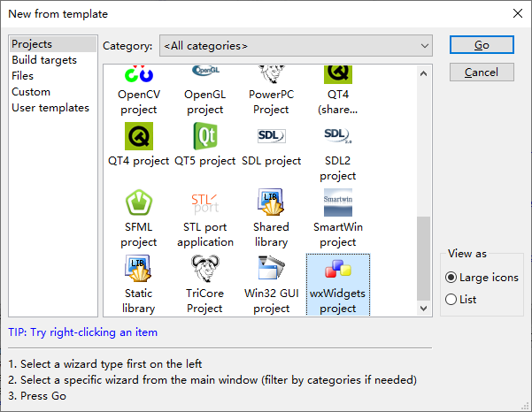The image size is (532, 412).
Task: Select the wxWidgets project icon
Action: (x=338, y=269)
